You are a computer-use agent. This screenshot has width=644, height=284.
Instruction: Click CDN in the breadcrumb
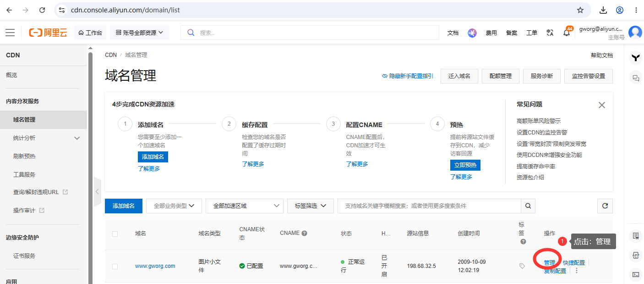[111, 55]
